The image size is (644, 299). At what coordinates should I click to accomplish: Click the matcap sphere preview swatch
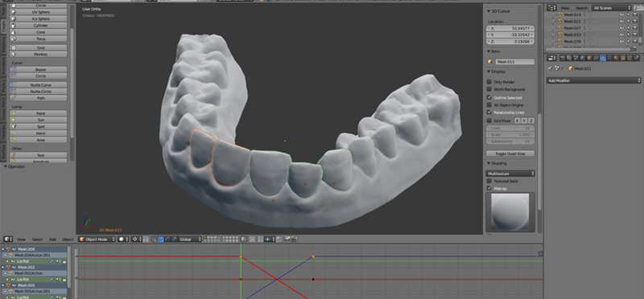(x=510, y=212)
